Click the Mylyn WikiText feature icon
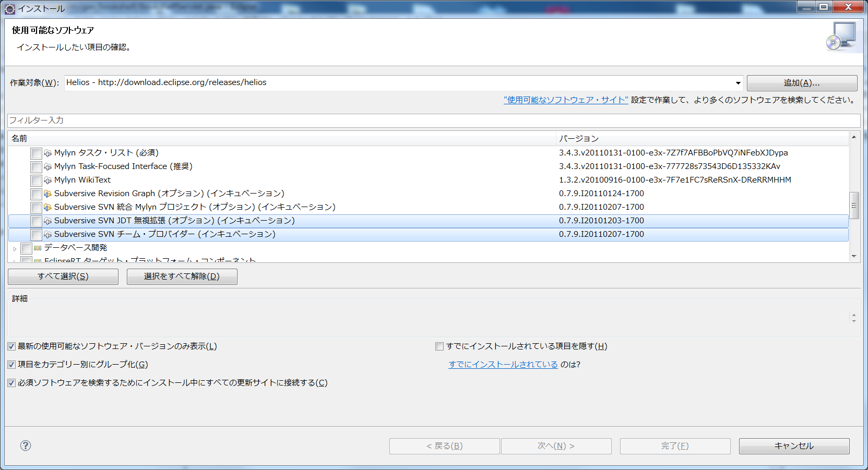 [48, 180]
